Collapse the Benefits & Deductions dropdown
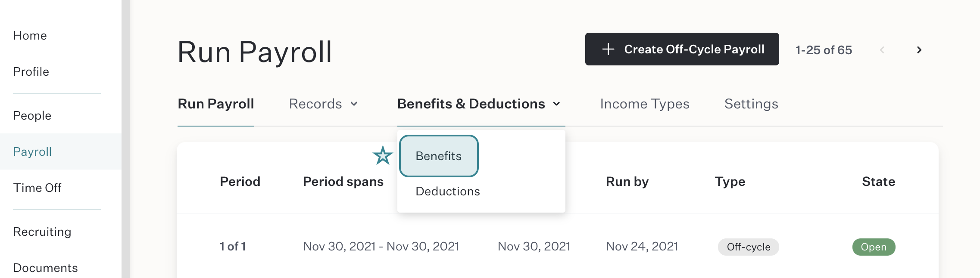Screen dimensions: 980x278 click(x=480, y=104)
